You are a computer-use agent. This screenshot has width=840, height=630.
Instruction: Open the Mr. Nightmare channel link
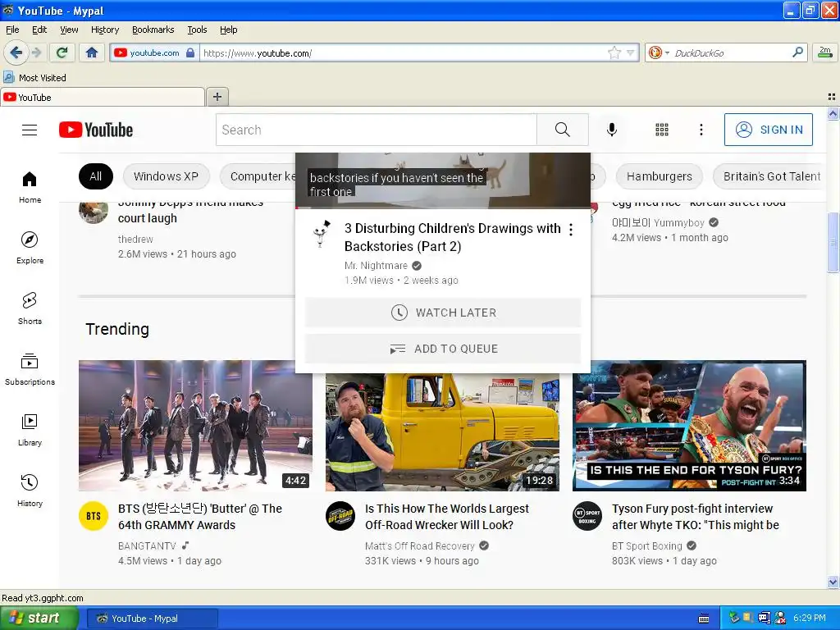(x=376, y=266)
